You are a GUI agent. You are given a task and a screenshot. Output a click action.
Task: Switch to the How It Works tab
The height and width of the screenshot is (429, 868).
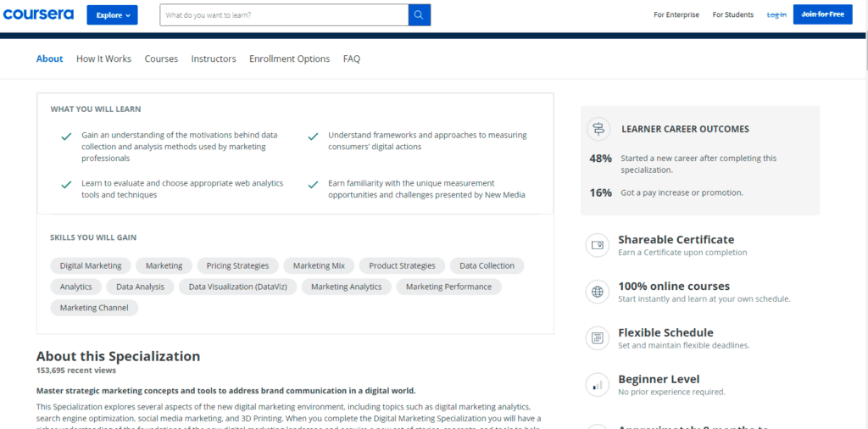(103, 58)
